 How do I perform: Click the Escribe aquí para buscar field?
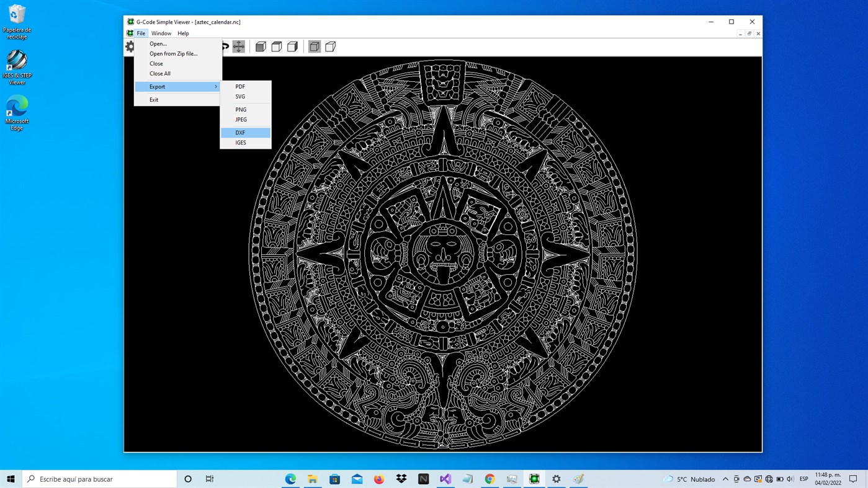click(99, 479)
